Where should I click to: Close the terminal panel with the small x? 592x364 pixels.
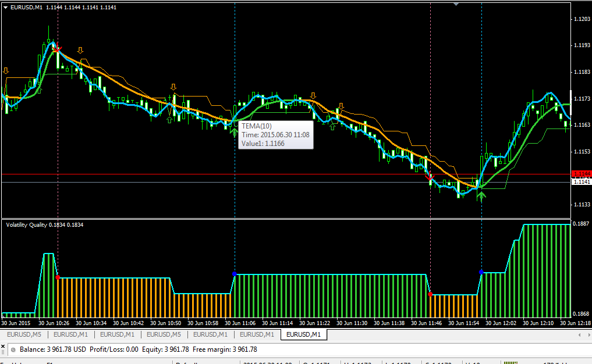(3, 346)
